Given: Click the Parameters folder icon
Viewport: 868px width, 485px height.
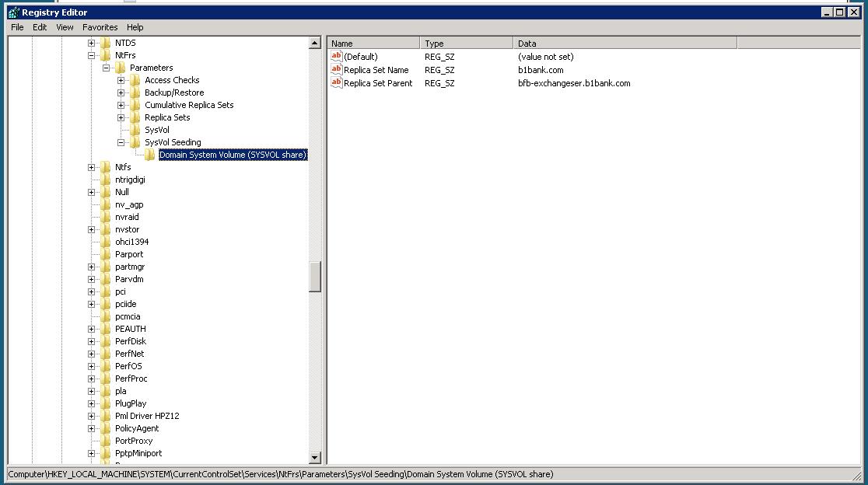Looking at the screenshot, I should pyautogui.click(x=121, y=67).
